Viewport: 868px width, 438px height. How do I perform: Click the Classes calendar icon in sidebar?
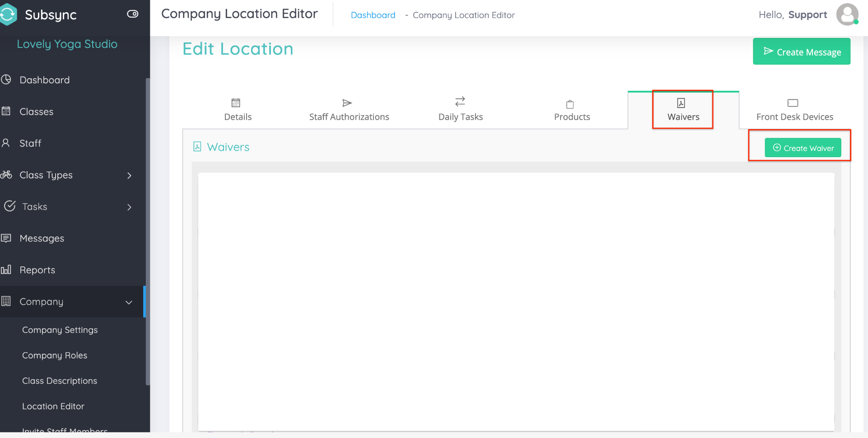pos(6,111)
